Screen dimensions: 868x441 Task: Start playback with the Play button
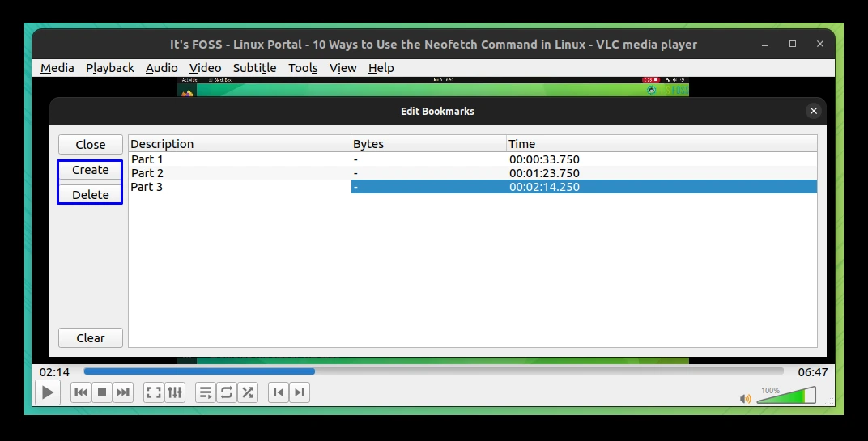48,393
